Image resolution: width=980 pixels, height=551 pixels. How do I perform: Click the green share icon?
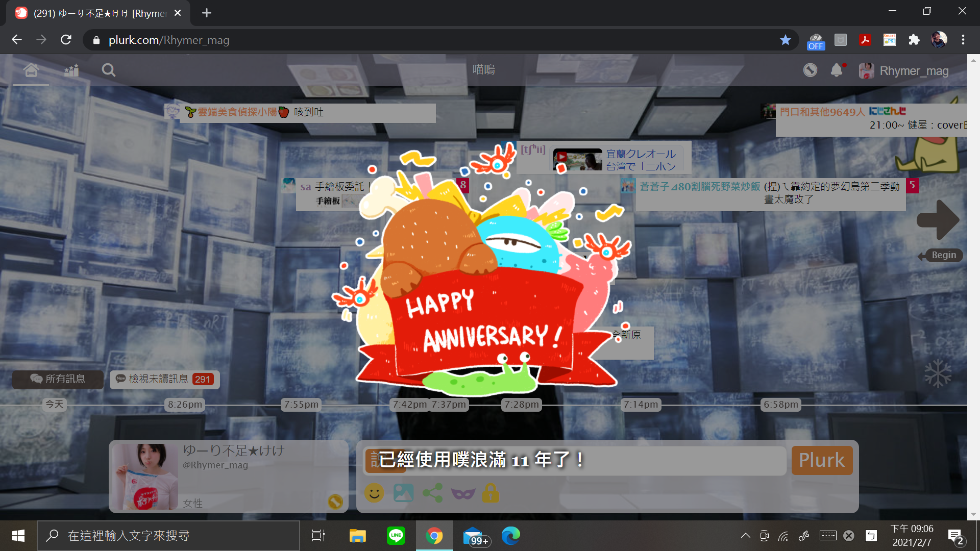tap(433, 493)
